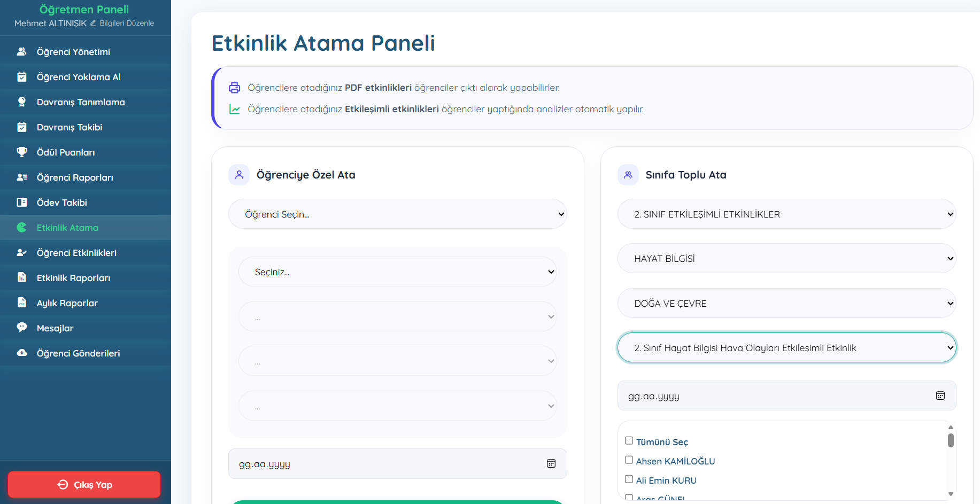
Task: Check the Tümünü Seç checkbox
Action: (x=629, y=441)
